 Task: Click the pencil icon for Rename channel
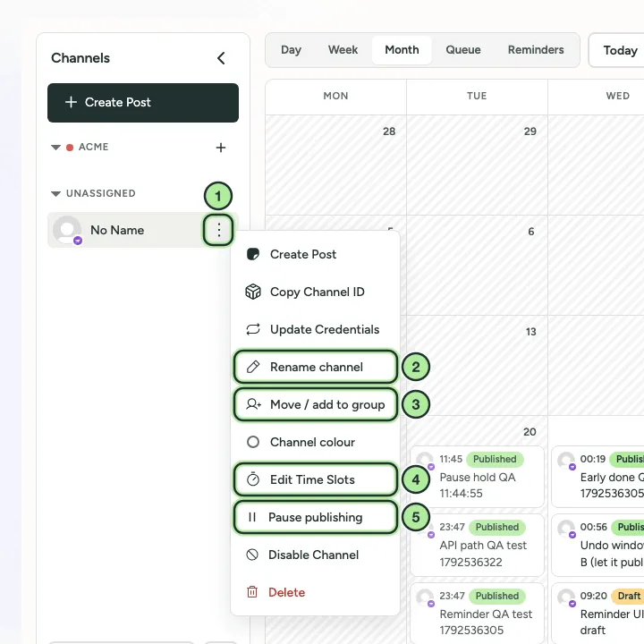[253, 367]
